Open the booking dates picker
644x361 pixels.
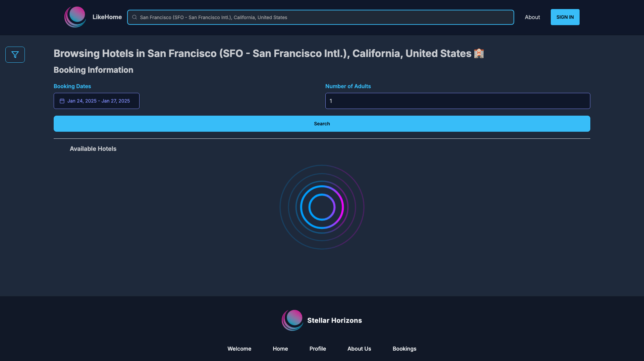pyautogui.click(x=97, y=101)
